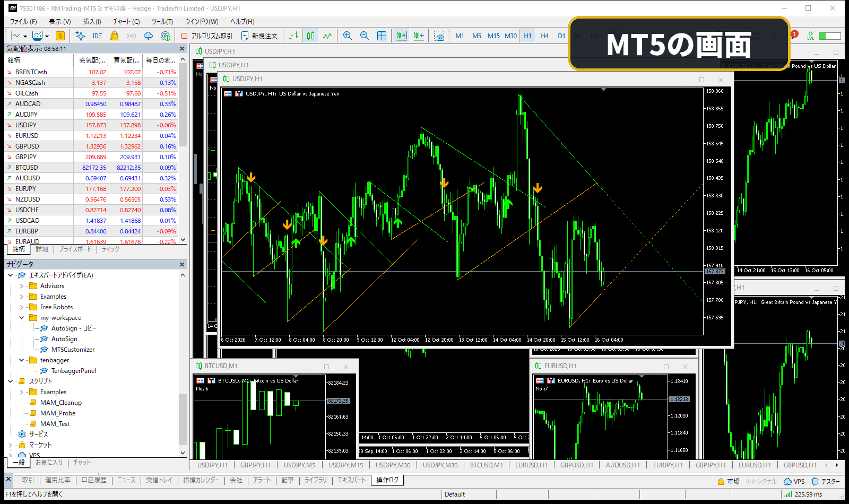Select the M15 timeframe button
This screenshot has height=504, width=849.
493,36
